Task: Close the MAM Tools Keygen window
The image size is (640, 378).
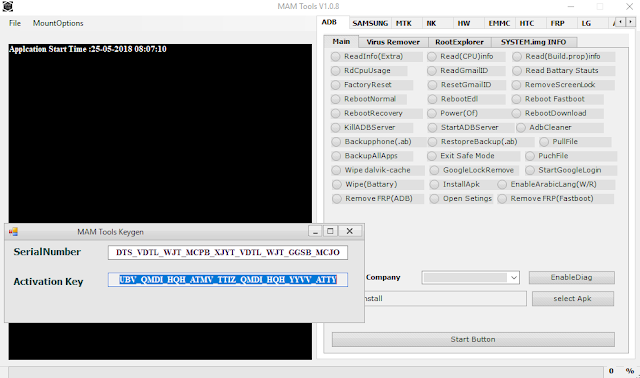Action: [350, 231]
